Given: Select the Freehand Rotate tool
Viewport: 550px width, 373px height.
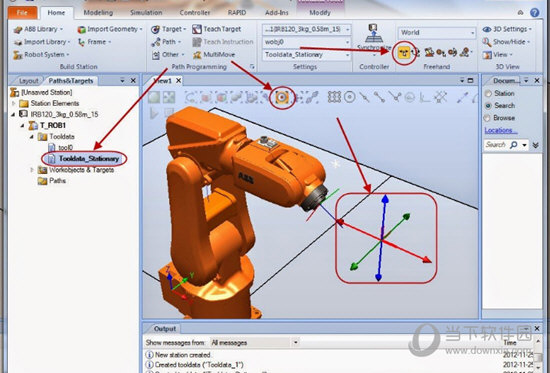Looking at the screenshot, I should tap(416, 53).
